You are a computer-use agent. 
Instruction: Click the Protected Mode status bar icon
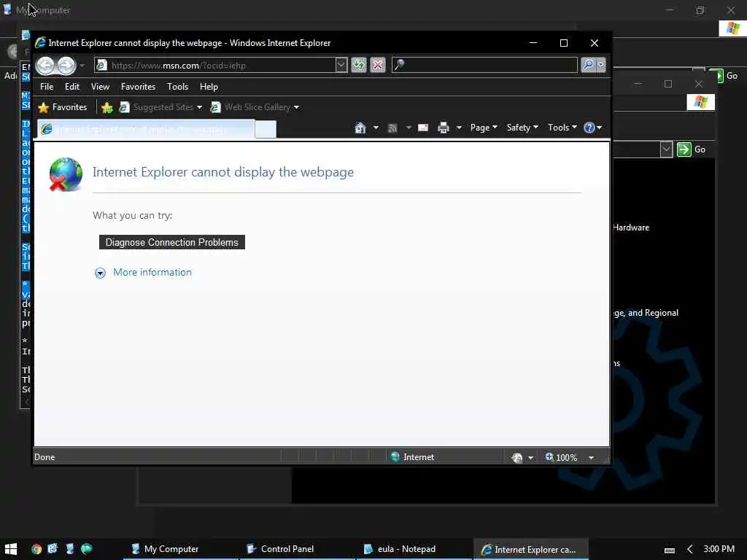(517, 458)
